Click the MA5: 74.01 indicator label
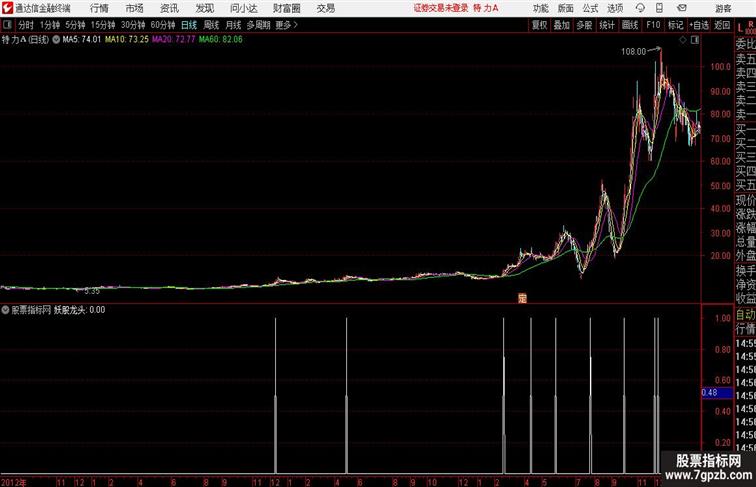The width and height of the screenshot is (756, 487). pyautogui.click(x=82, y=40)
